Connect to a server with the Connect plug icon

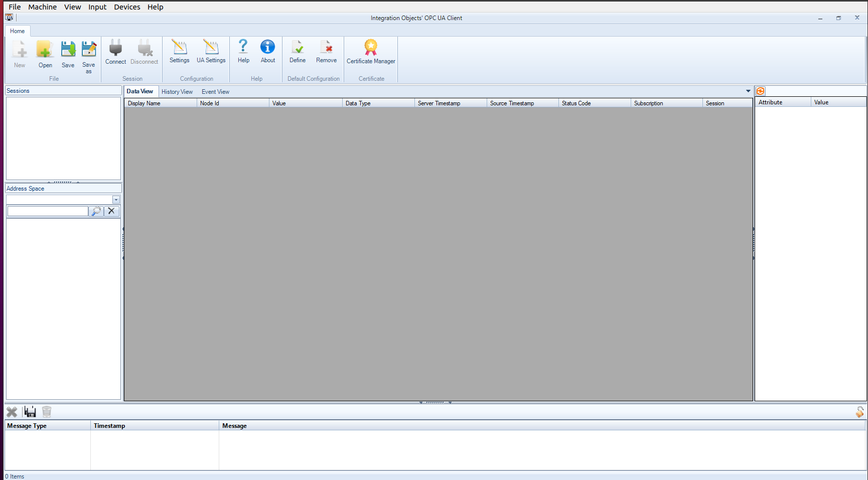click(x=115, y=48)
